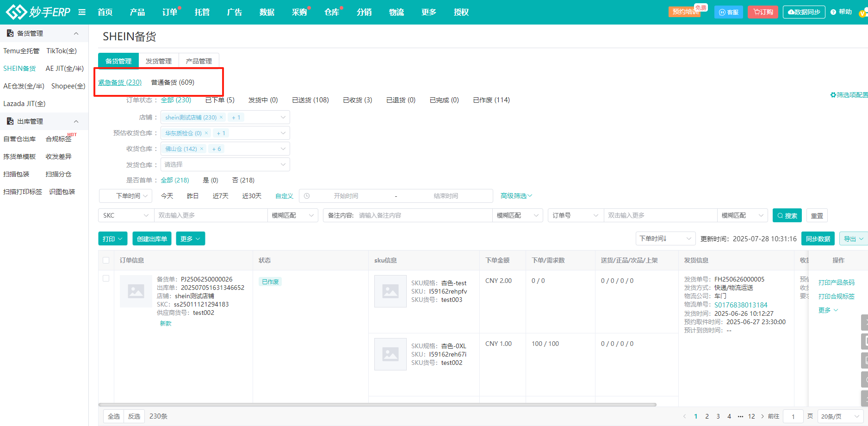The width and height of the screenshot is (868, 426).
Task: Click 打印产品条码 link
Action: pos(837,282)
